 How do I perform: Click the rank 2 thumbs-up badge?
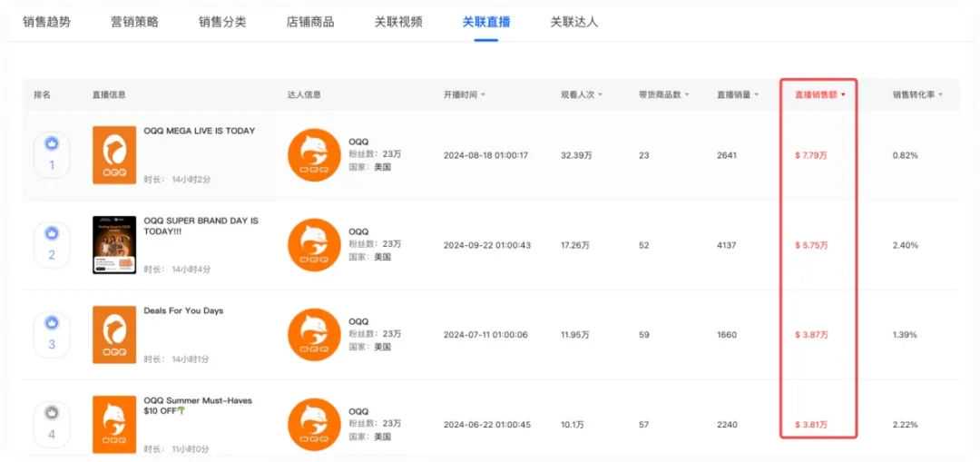(52, 233)
